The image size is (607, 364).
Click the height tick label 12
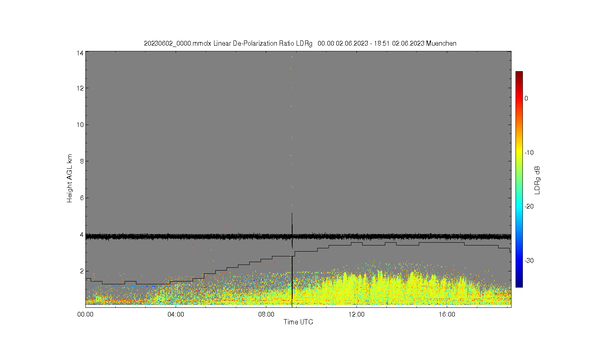click(x=80, y=88)
